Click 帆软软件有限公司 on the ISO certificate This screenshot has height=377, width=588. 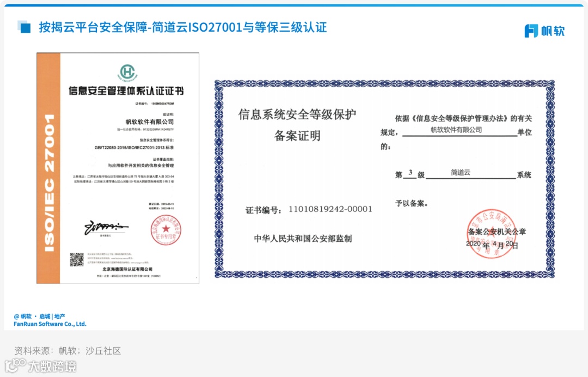click(x=150, y=121)
